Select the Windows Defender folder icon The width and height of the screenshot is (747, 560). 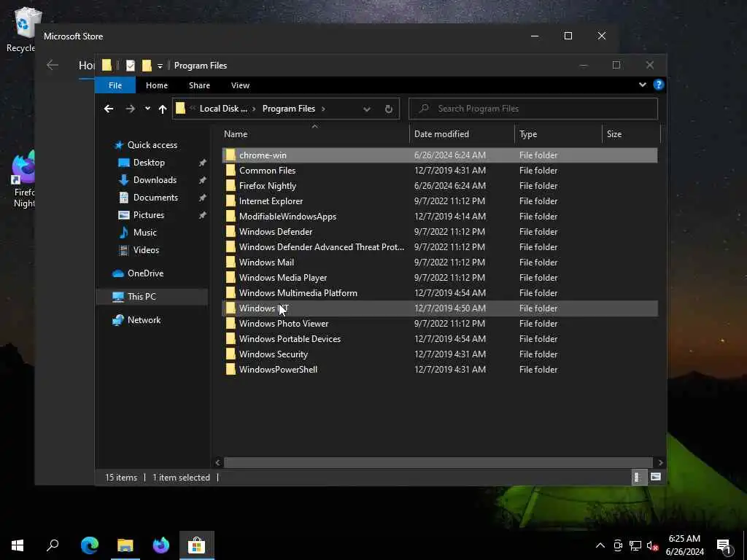[231, 231]
